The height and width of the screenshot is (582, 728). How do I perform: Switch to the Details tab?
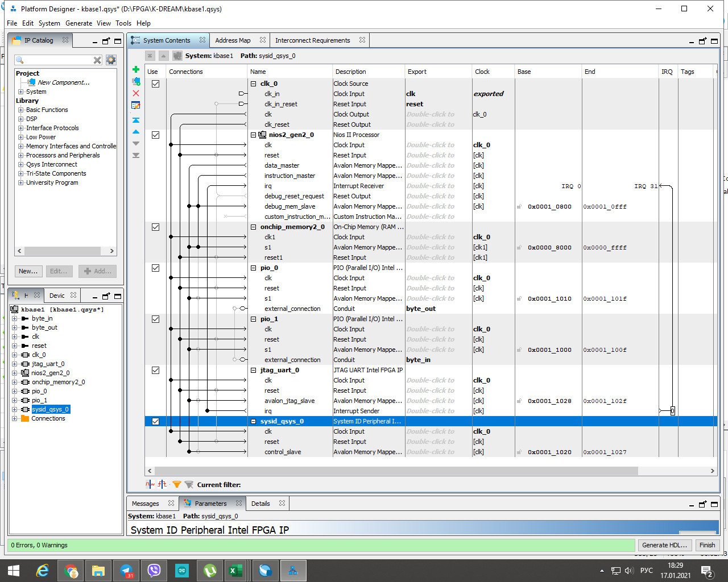(260, 504)
